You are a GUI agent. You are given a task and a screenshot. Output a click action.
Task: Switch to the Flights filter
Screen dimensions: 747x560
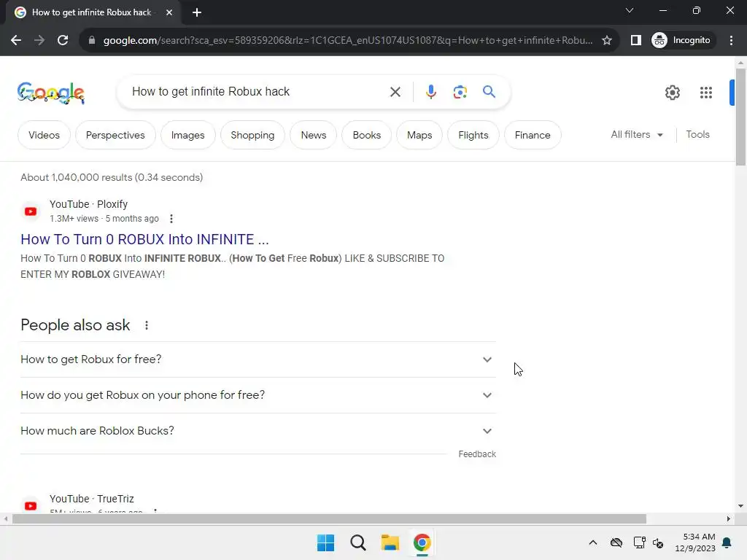pyautogui.click(x=473, y=135)
